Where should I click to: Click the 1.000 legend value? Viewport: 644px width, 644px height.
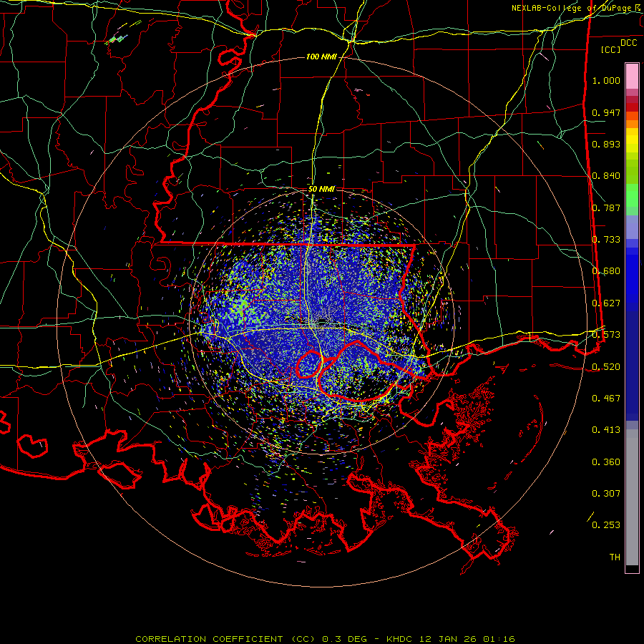coord(606,80)
